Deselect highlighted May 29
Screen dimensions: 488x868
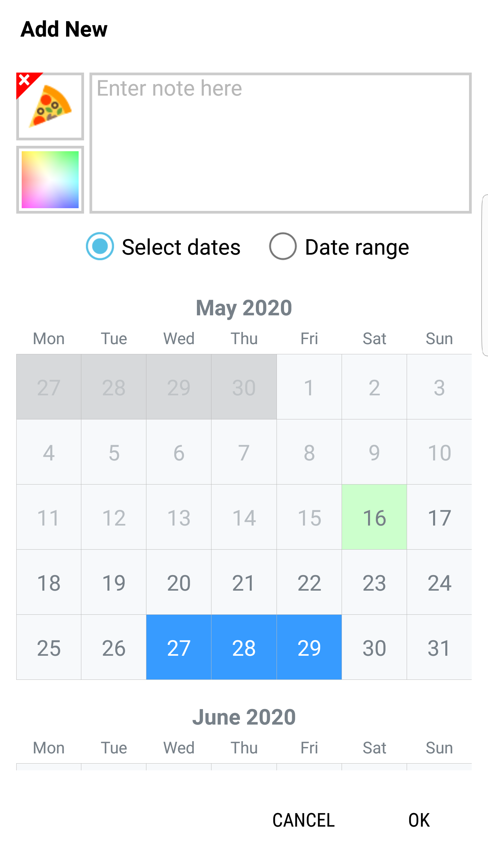309,647
